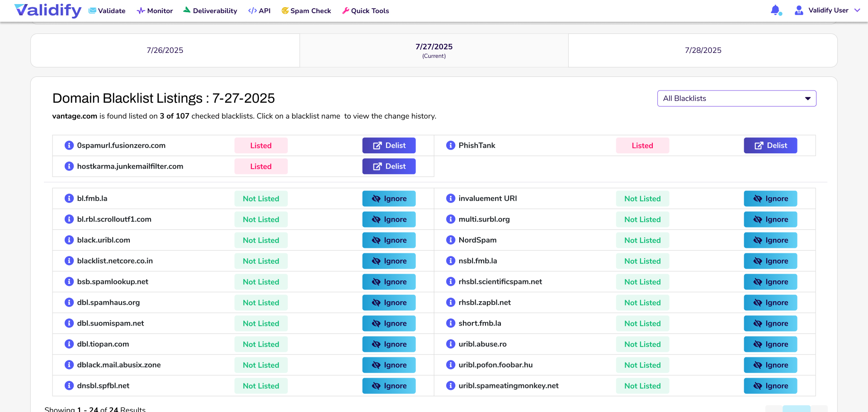
Task: Click info icon next to 0spamurl.fusionzero.com
Action: (x=69, y=146)
